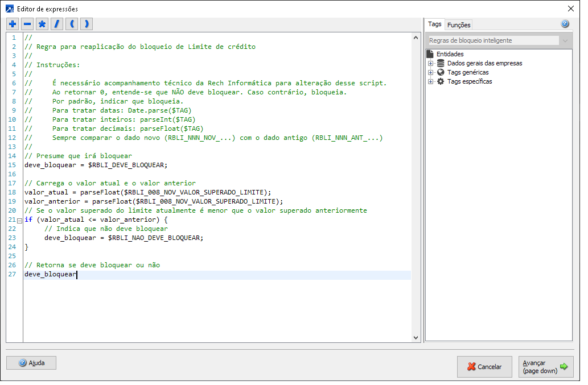Insert an opening parenthesis

click(x=72, y=24)
